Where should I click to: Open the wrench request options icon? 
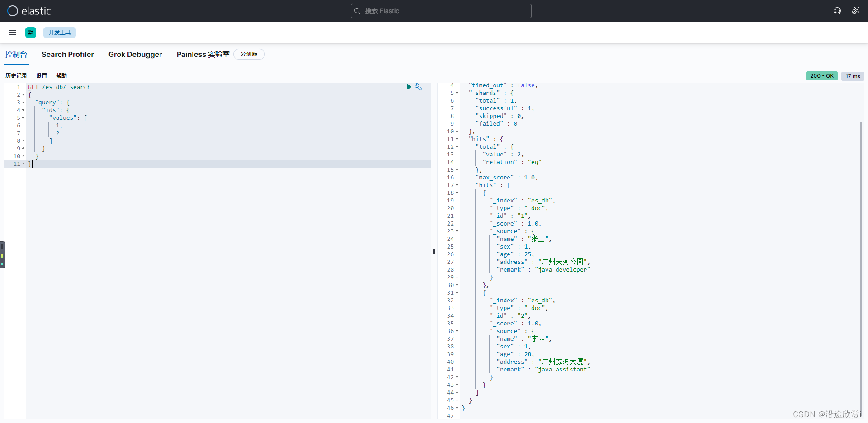(418, 87)
